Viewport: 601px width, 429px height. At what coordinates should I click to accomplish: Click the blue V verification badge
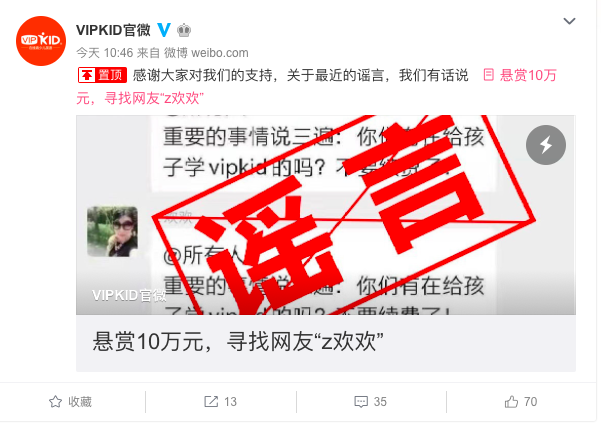click(x=164, y=30)
